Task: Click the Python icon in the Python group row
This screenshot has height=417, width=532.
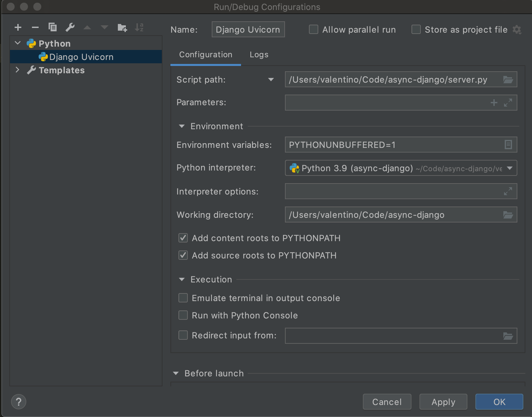Action: pyautogui.click(x=31, y=44)
